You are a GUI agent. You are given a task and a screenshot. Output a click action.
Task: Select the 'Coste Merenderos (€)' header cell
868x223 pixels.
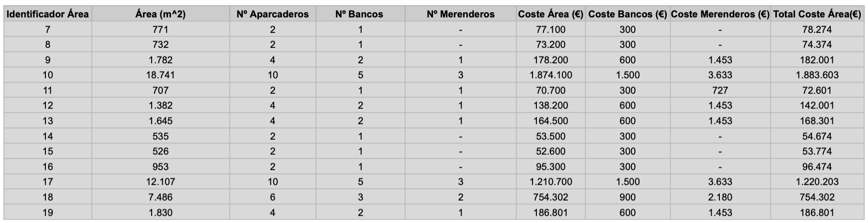tap(720, 14)
